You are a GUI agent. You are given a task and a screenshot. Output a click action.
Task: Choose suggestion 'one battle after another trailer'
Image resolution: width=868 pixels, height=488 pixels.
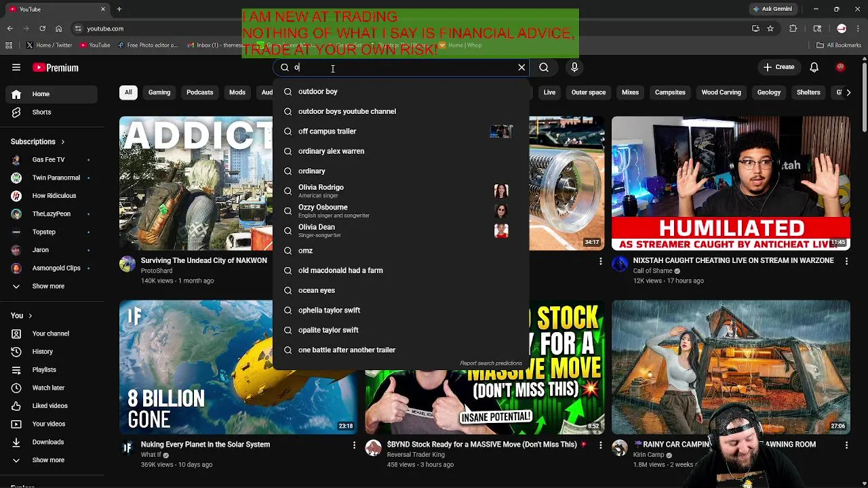tap(400, 350)
